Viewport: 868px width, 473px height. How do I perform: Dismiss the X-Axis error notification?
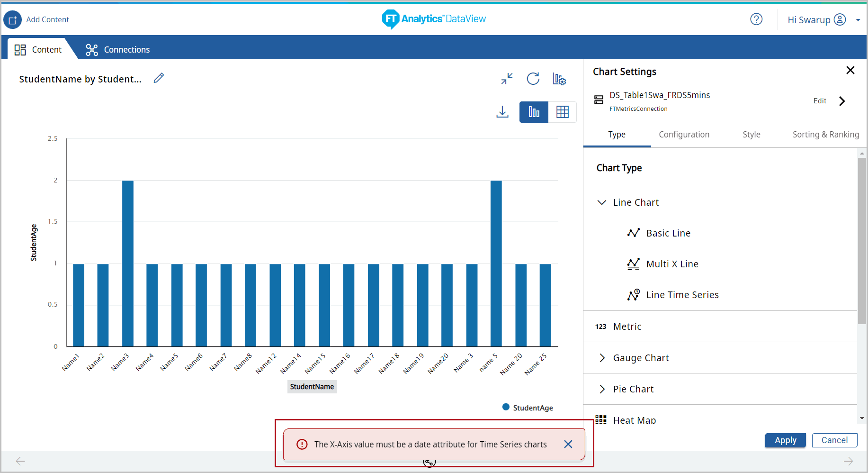pyautogui.click(x=568, y=444)
